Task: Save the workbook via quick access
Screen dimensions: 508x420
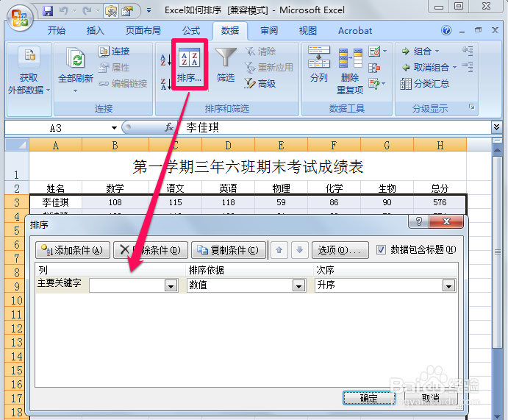Action: 48,11
